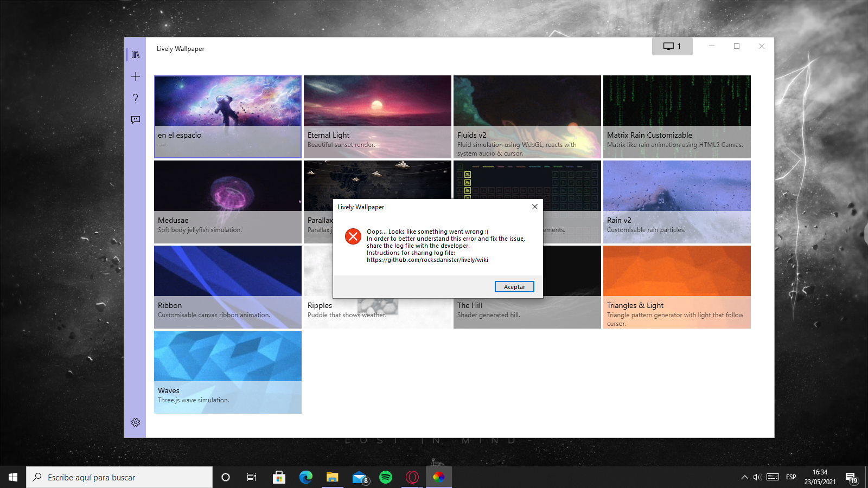Select the Waves wallpaper thumbnail

pyautogui.click(x=227, y=356)
